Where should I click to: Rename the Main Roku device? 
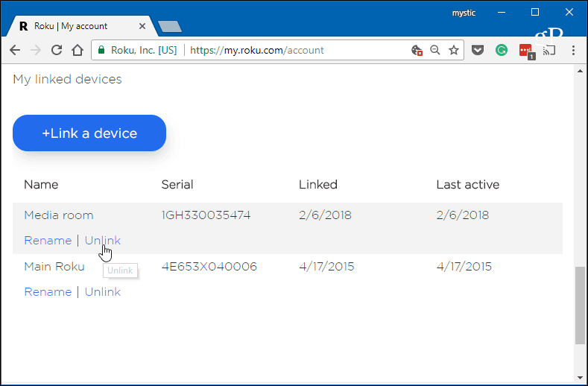[x=48, y=292]
